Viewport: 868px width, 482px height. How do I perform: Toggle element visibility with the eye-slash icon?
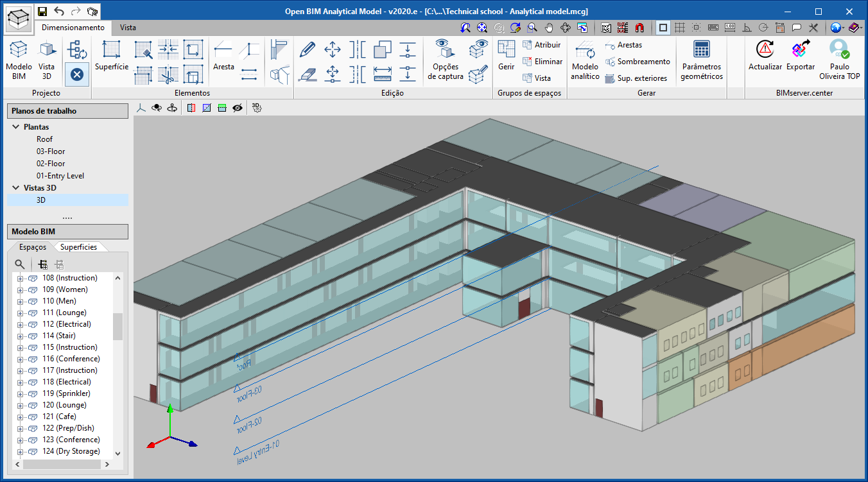tap(238, 108)
